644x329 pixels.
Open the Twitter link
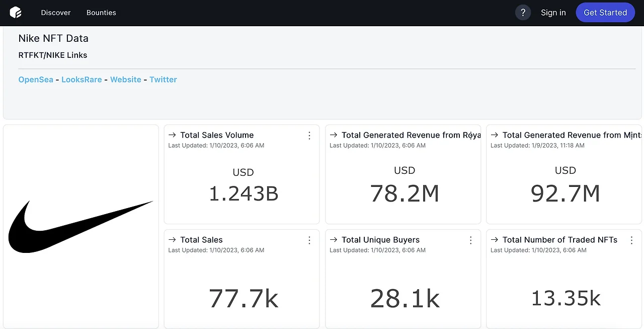point(163,80)
